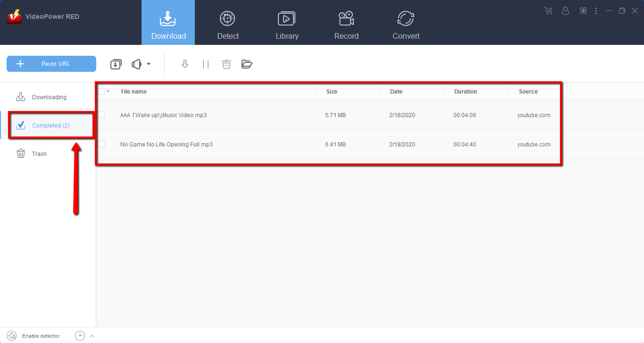Expand the selection dropdown beside header checkbox
Image resolution: width=644 pixels, height=343 pixels.
[x=108, y=92]
